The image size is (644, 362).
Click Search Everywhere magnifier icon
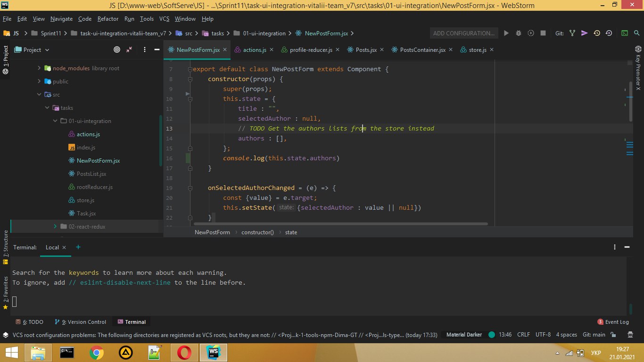636,33
